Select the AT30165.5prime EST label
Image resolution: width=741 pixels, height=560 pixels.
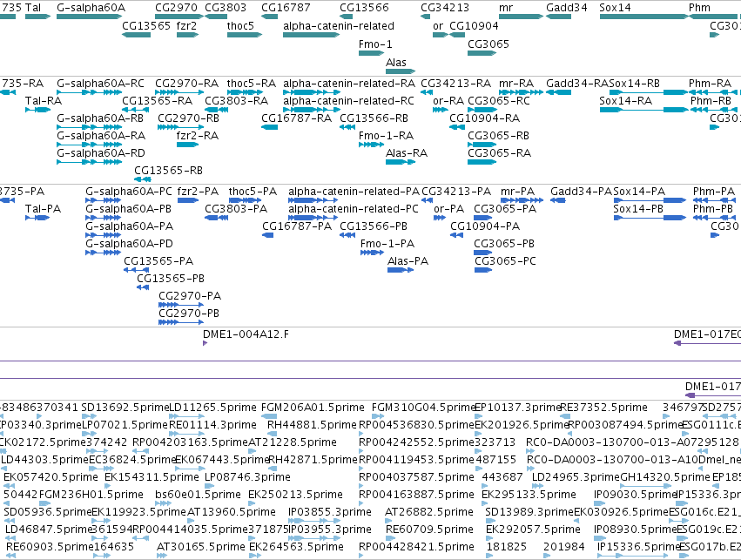(x=201, y=548)
